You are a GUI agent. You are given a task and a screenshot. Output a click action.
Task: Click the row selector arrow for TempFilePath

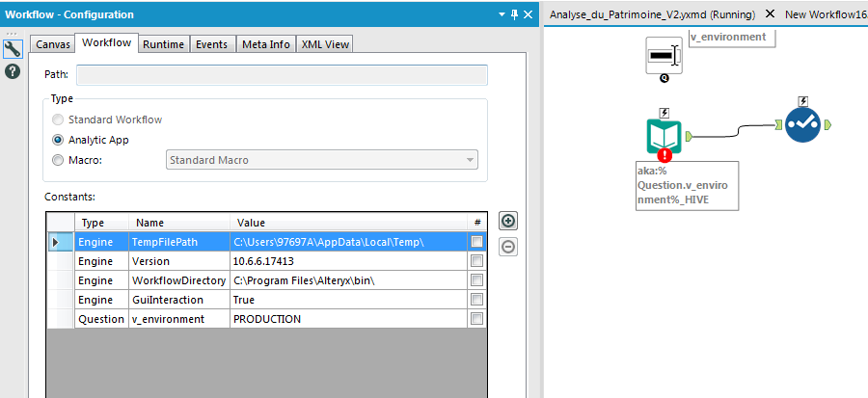(x=61, y=242)
